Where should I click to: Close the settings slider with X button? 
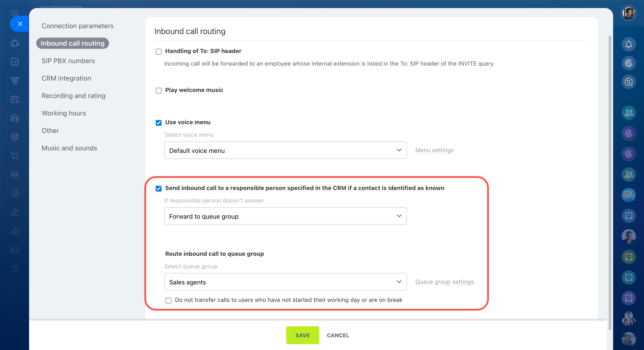coord(20,24)
